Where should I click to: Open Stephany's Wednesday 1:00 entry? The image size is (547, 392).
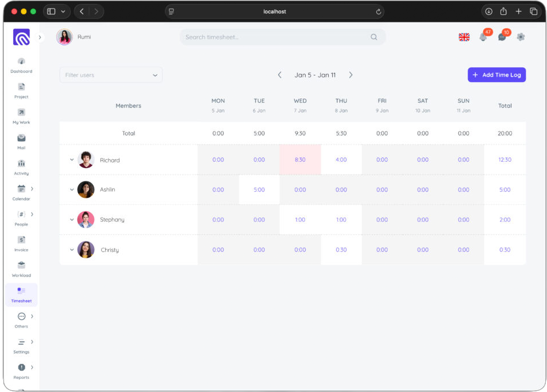click(300, 219)
